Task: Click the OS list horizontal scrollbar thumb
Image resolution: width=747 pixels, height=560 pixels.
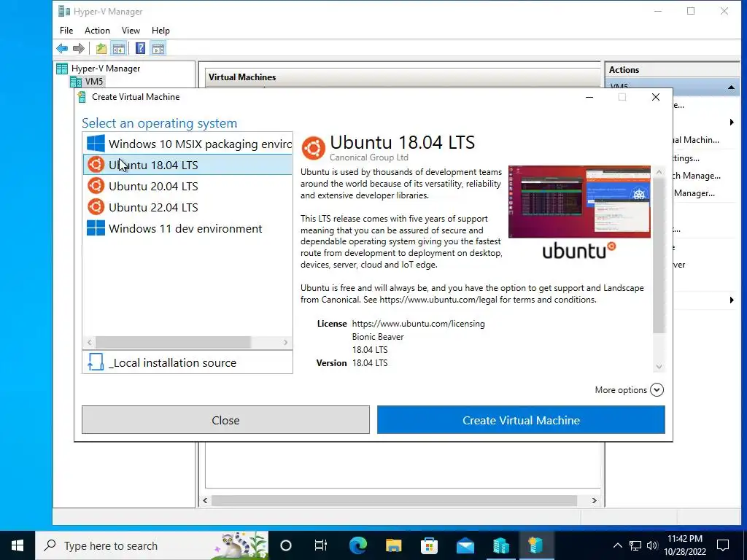Action: click(x=173, y=342)
